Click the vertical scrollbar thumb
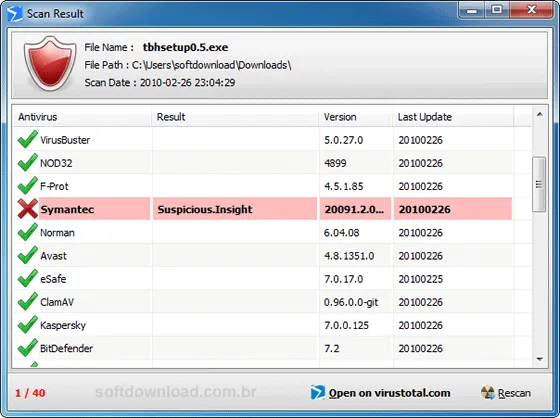Screen dimensions: 560x418 539,184
